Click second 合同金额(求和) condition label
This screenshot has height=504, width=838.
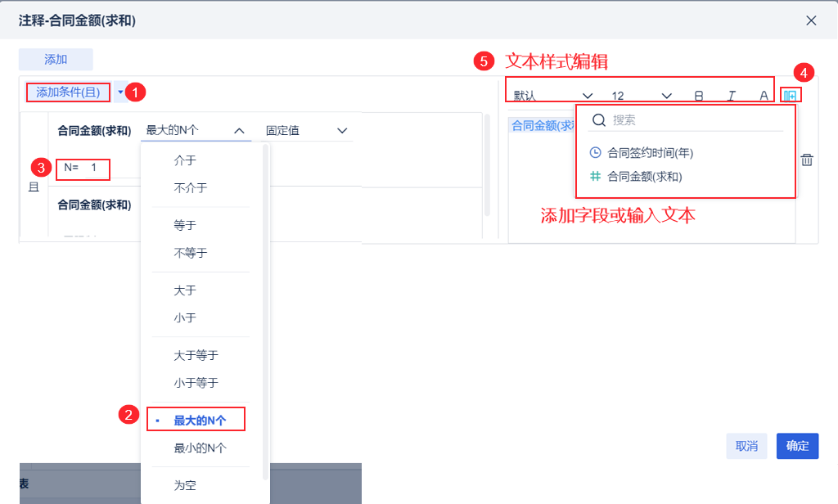pos(95,205)
